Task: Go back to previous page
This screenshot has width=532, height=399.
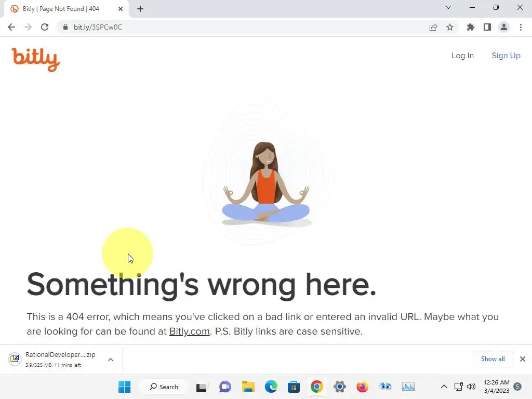Action: 11,27
